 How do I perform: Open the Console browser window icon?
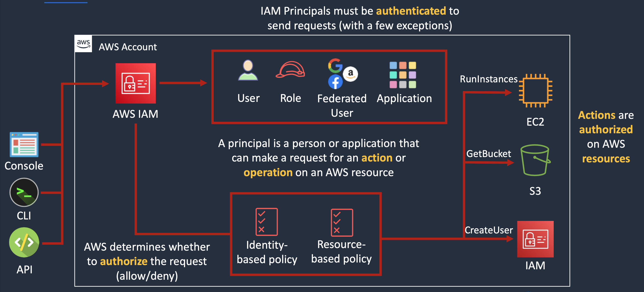pyautogui.click(x=24, y=144)
